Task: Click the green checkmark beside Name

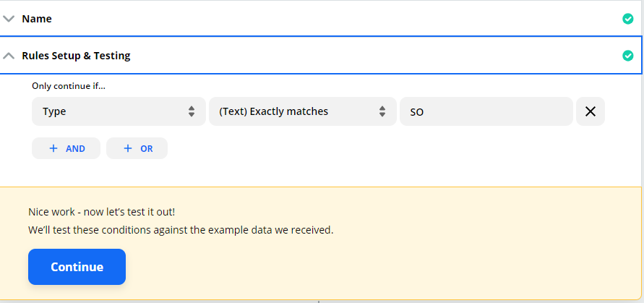Action: tap(627, 19)
